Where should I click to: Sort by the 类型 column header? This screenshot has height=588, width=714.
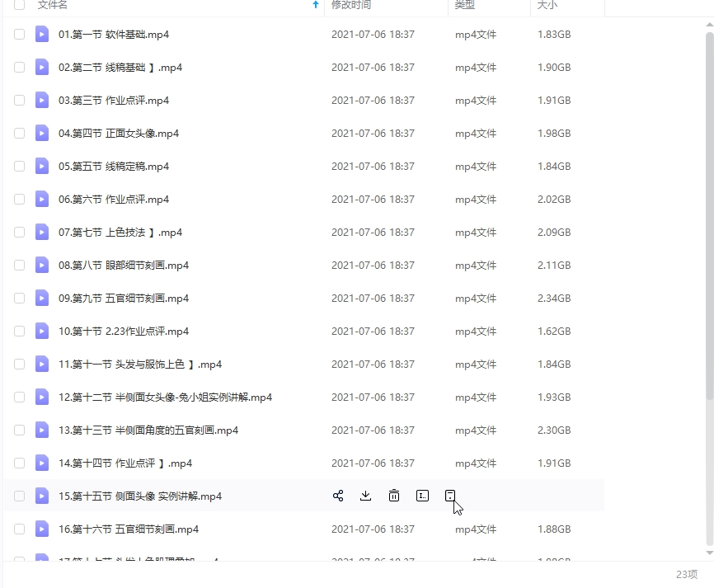pos(465,5)
